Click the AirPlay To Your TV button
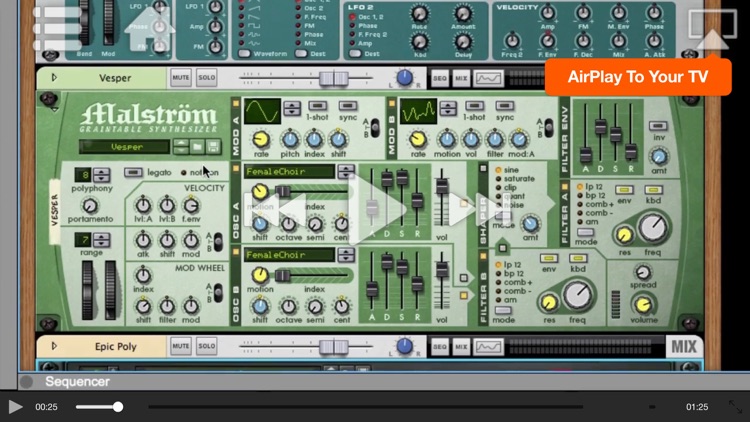Screen dimensions: 750x422 pos(638,77)
